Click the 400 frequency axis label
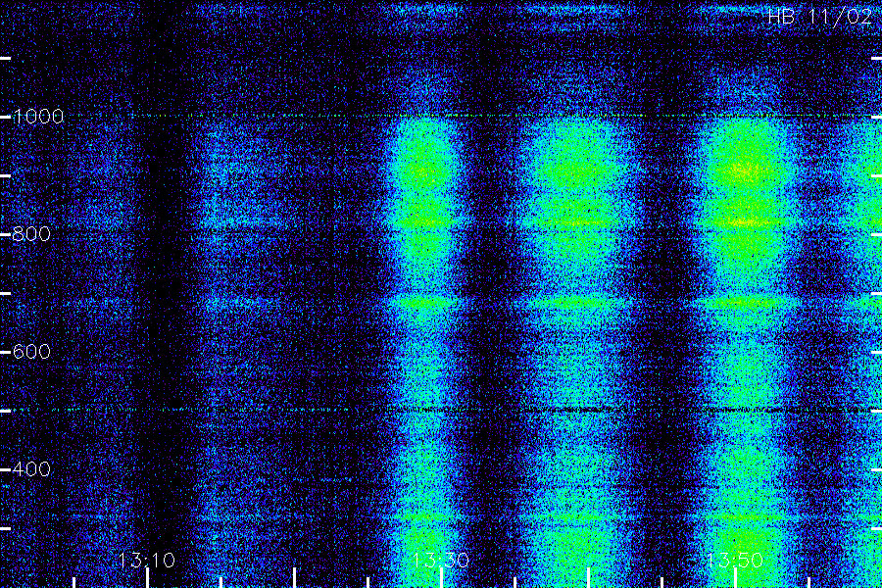Screen dimensions: 882x588 pos(31,469)
